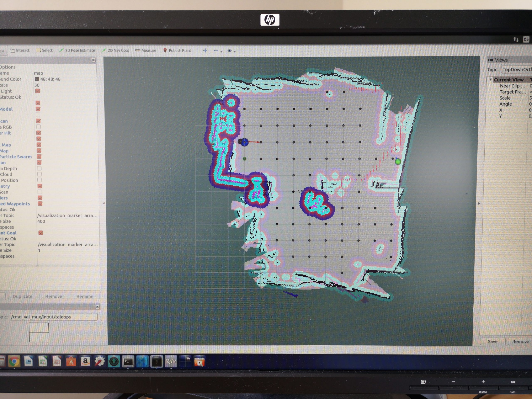532x399 pixels.
Task: Collapse the left Displays panel with the arrow handle
Action: coord(104,203)
